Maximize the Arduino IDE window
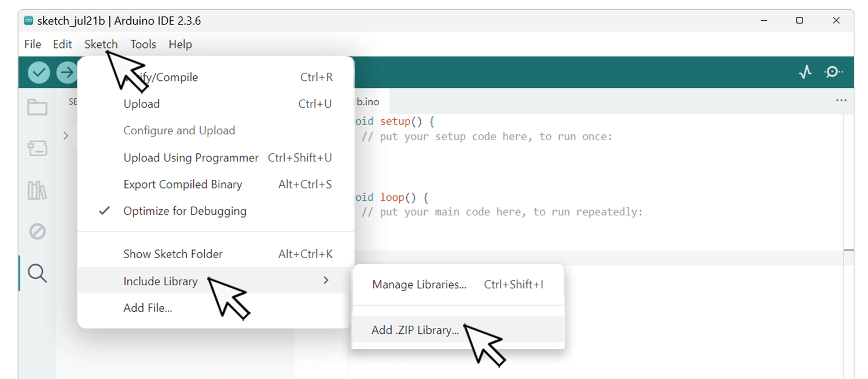Viewport: 868px width, 379px height. [x=800, y=21]
